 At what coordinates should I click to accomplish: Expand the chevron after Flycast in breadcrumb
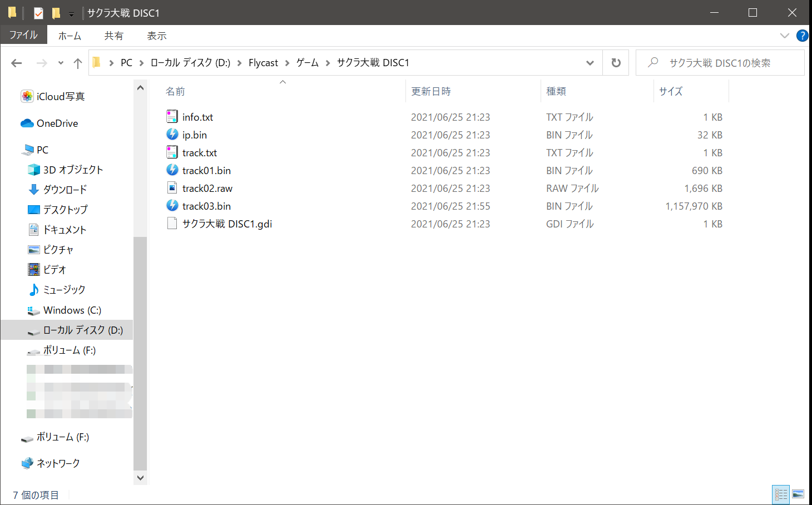click(287, 63)
